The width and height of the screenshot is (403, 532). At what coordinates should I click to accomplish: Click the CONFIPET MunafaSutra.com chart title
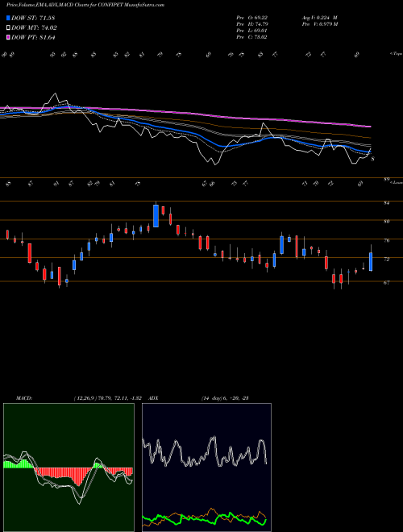pyautogui.click(x=85, y=5)
